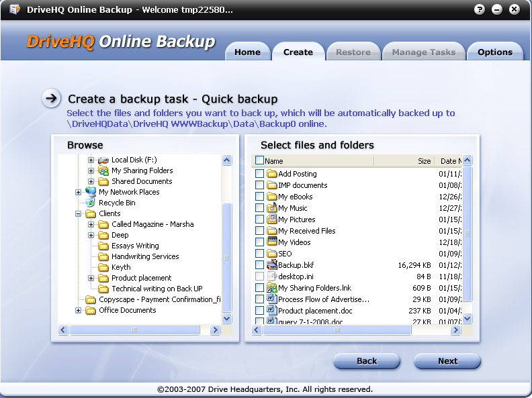Click the file list vertical scrollbar thumb

pos(468,234)
